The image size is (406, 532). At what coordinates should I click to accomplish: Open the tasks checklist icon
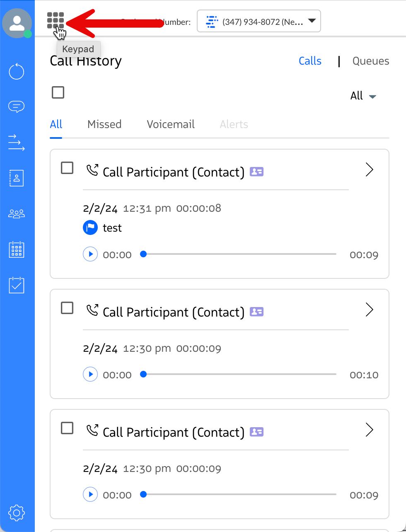pos(17,285)
